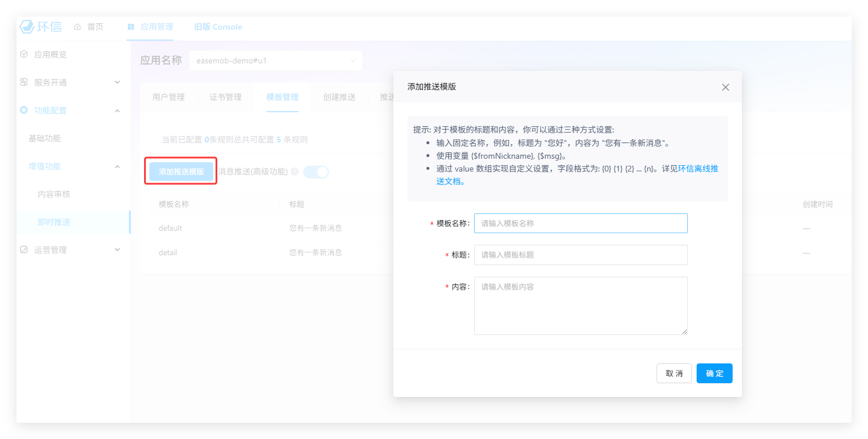
Task: Open the 旧版 Console top menu item
Action: pyautogui.click(x=218, y=27)
